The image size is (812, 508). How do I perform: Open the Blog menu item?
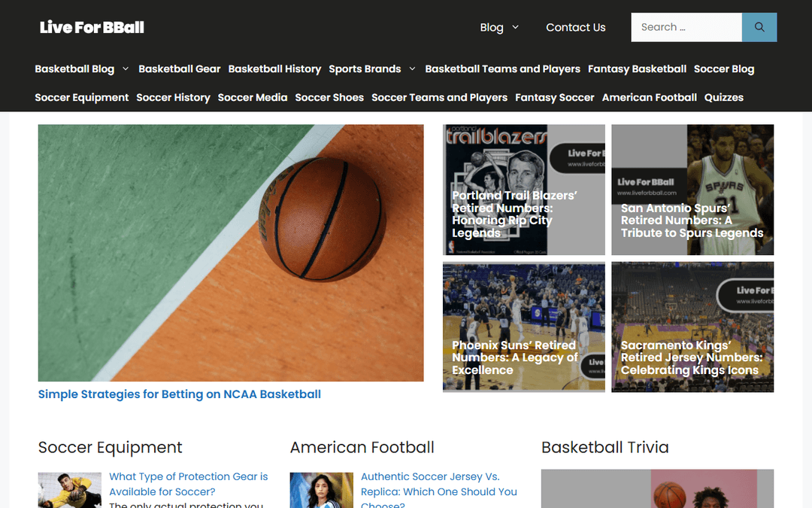(x=492, y=27)
